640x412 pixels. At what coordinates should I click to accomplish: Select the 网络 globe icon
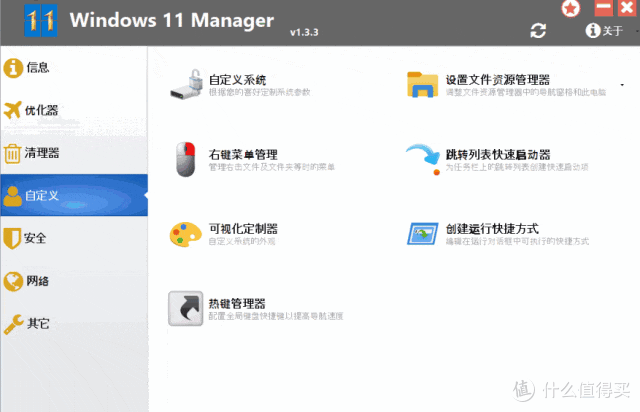coord(13,281)
